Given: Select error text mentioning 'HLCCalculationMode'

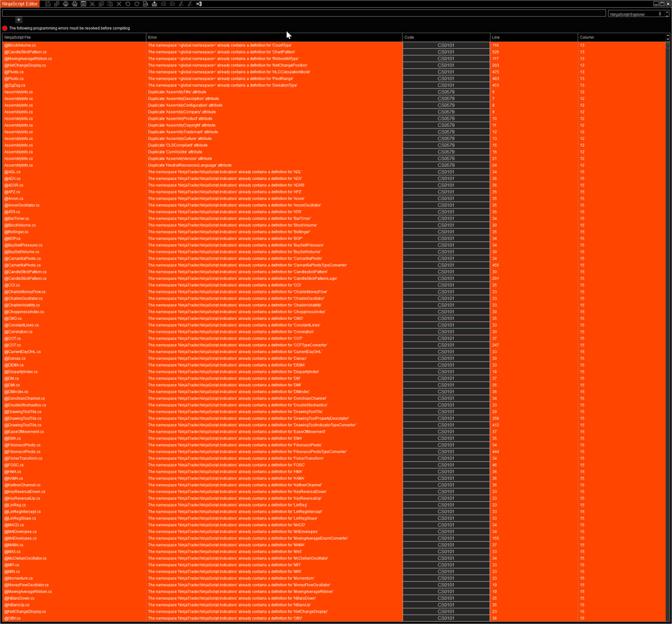Looking at the screenshot, I should (x=229, y=72).
